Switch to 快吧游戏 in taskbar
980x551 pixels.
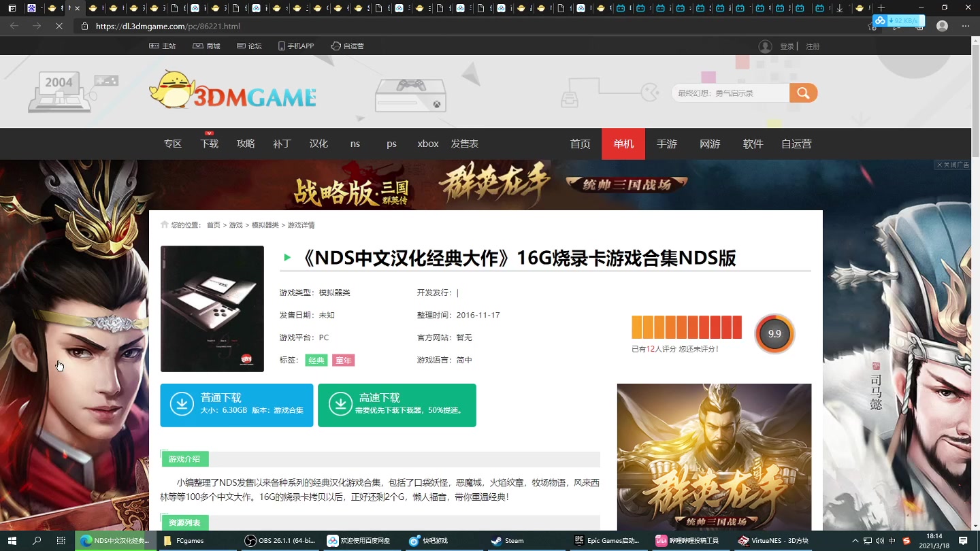click(443, 541)
